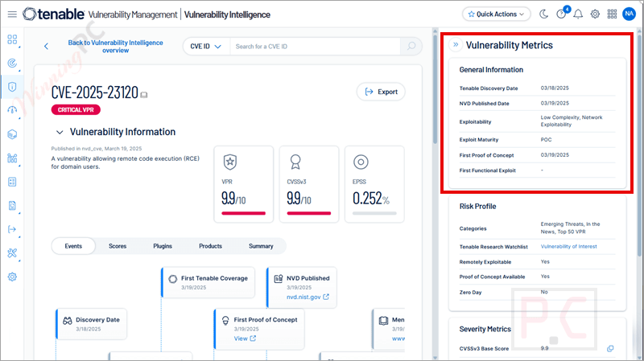The height and width of the screenshot is (361, 644).
Task: Open the export arrow icon in sidebar
Action: 12,229
